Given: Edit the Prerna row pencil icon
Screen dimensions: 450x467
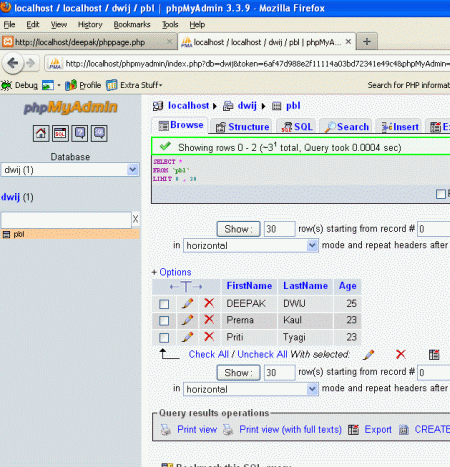Looking at the screenshot, I should (187, 320).
